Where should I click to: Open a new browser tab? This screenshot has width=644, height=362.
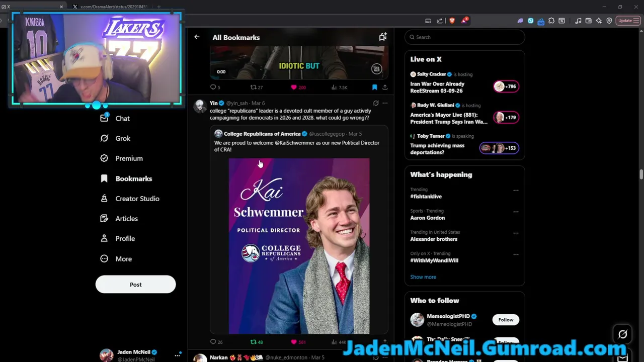[158, 7]
